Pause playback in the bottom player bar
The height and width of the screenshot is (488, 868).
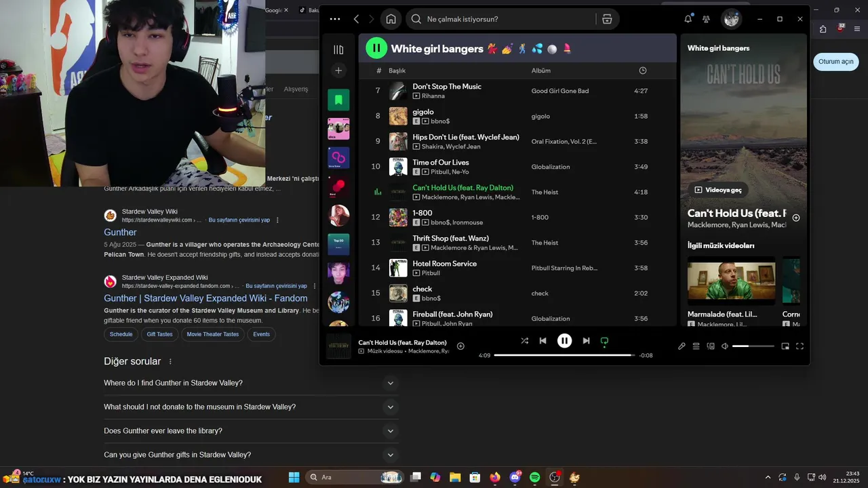(564, 341)
